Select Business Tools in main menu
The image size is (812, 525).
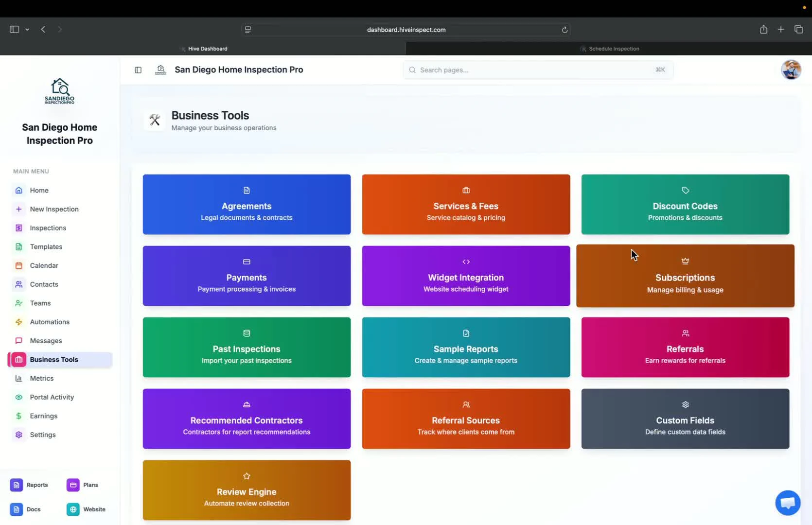tap(60, 360)
